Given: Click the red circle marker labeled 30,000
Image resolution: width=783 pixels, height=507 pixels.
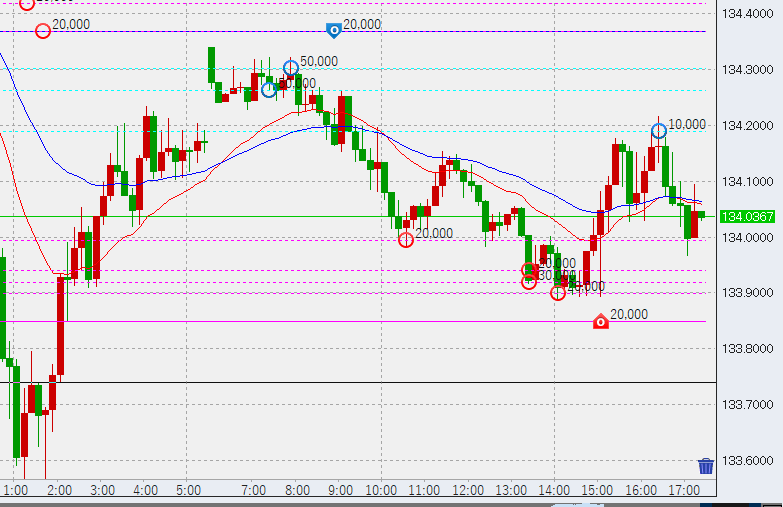Looking at the screenshot, I should coord(529,282).
